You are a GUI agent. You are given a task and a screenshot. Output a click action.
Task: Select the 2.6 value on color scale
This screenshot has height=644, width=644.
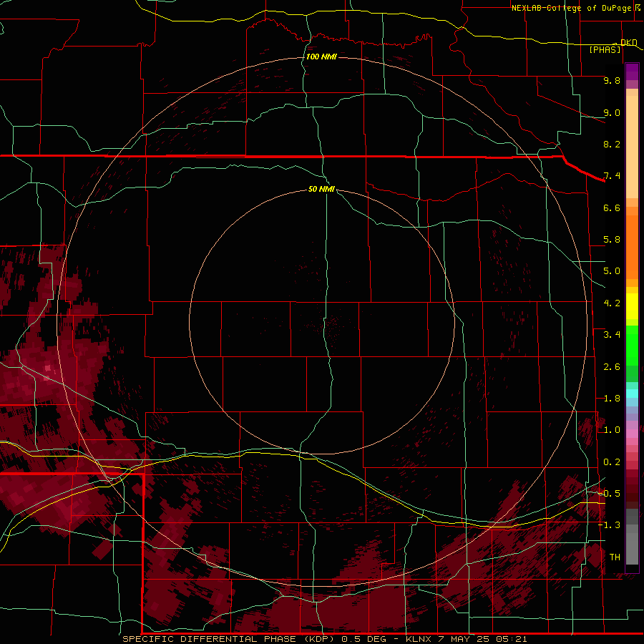click(x=612, y=367)
